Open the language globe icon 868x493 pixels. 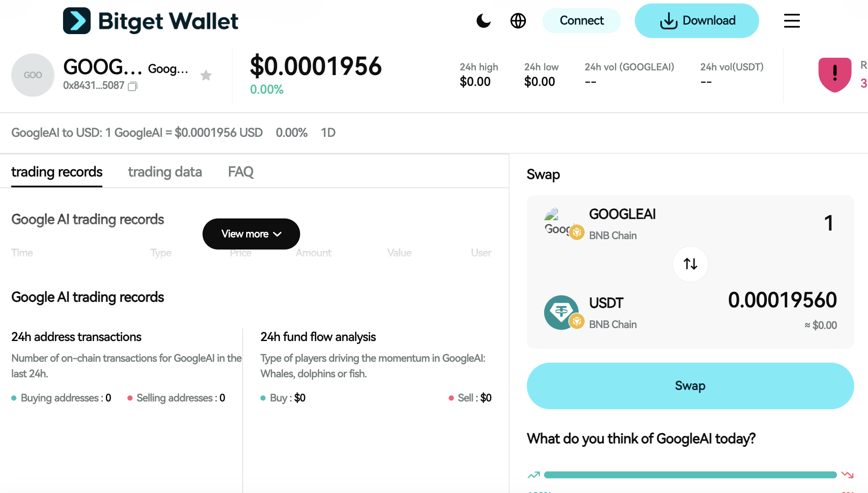click(518, 20)
